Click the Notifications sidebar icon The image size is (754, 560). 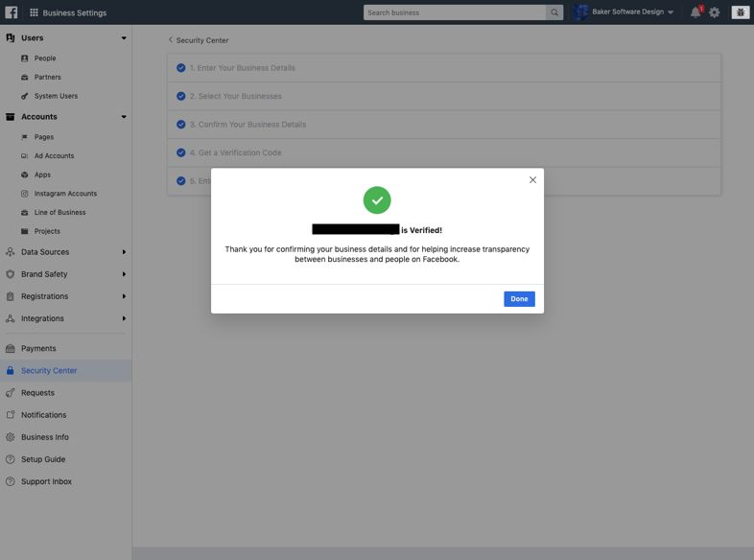tap(11, 415)
